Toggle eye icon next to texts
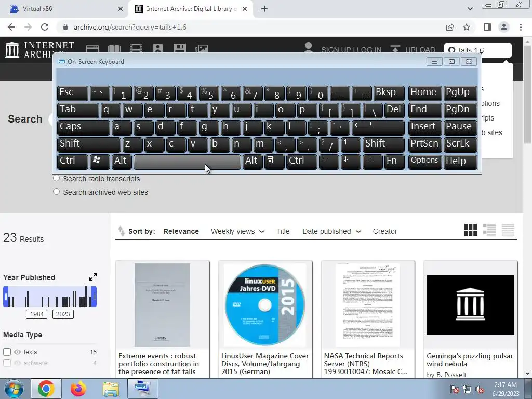532x399 pixels. point(17,352)
